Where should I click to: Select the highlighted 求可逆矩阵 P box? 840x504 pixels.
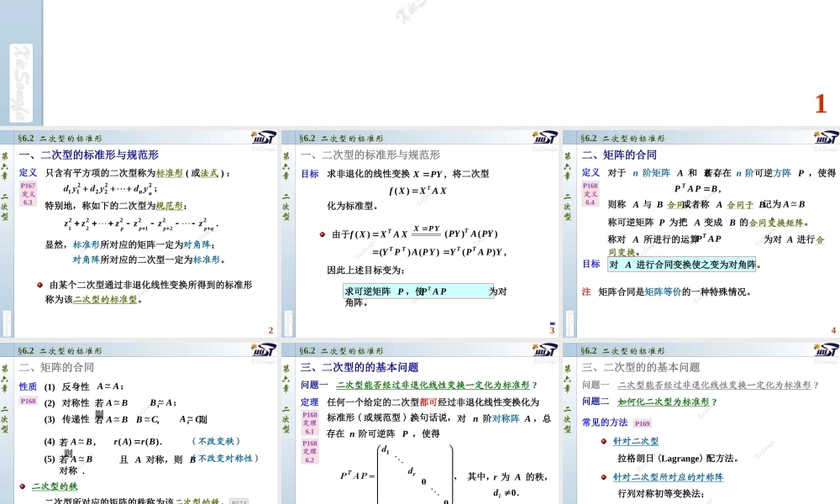click(395, 291)
